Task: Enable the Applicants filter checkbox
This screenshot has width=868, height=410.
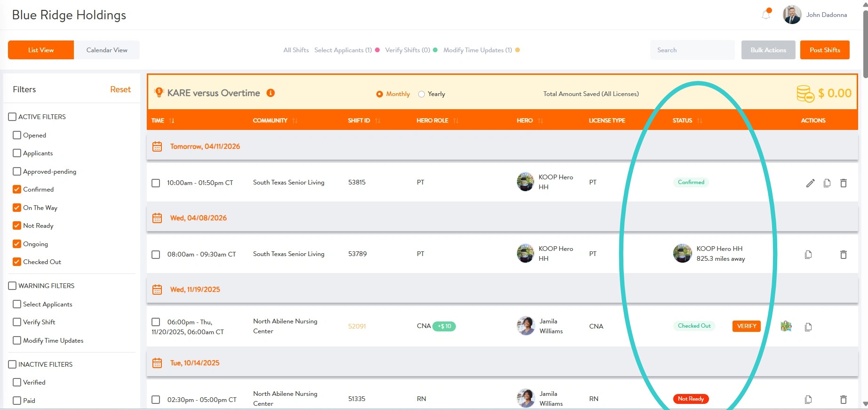Action: (17, 153)
